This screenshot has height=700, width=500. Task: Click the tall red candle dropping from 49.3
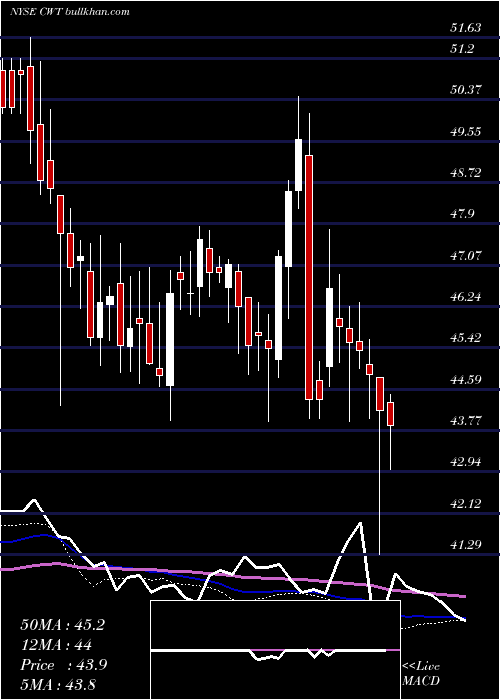pos(309,277)
